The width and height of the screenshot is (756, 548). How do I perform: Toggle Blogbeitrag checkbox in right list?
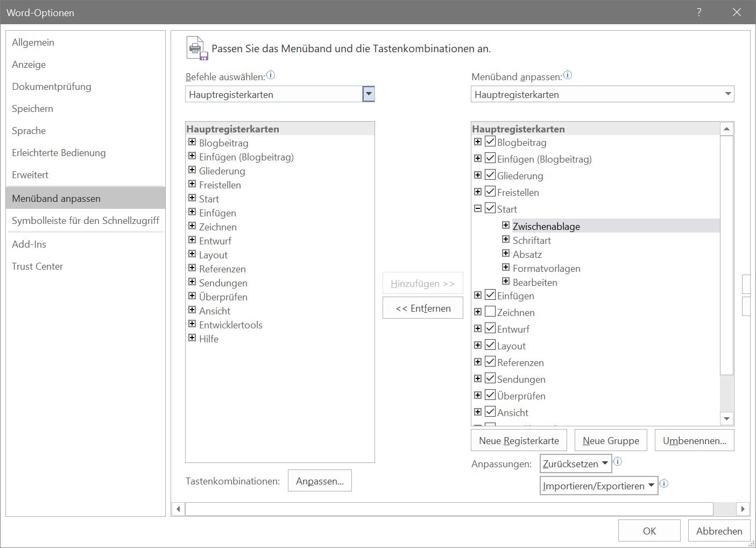[x=490, y=142]
